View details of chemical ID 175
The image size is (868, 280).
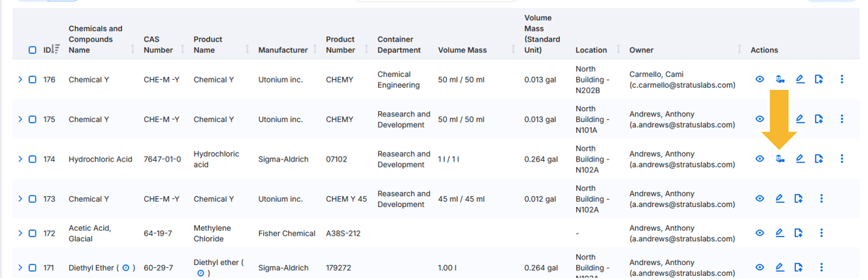[760, 119]
